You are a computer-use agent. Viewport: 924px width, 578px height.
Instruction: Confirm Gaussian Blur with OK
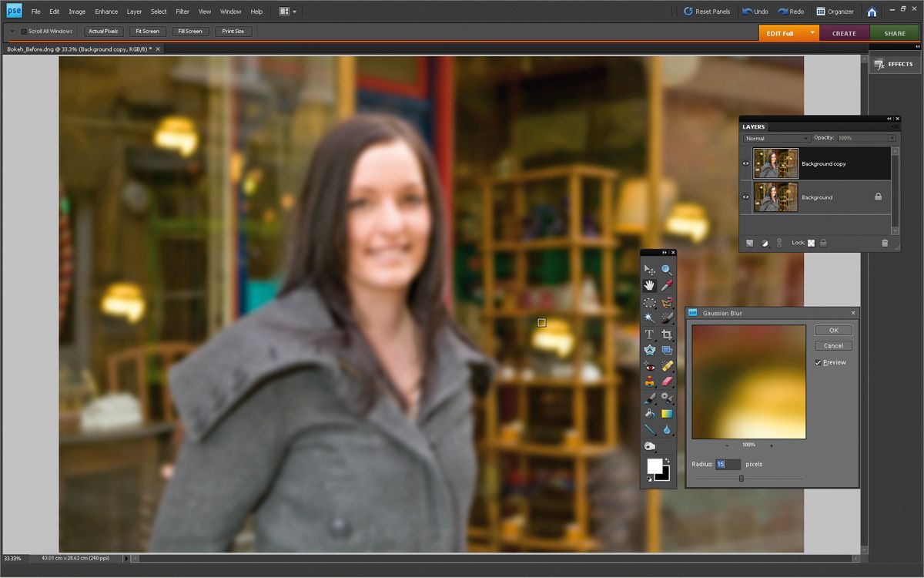tap(832, 330)
